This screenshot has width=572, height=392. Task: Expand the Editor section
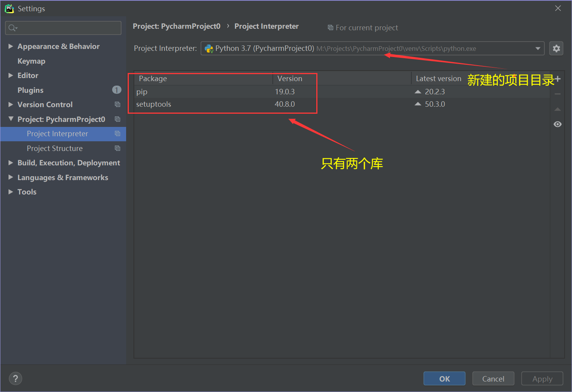11,75
